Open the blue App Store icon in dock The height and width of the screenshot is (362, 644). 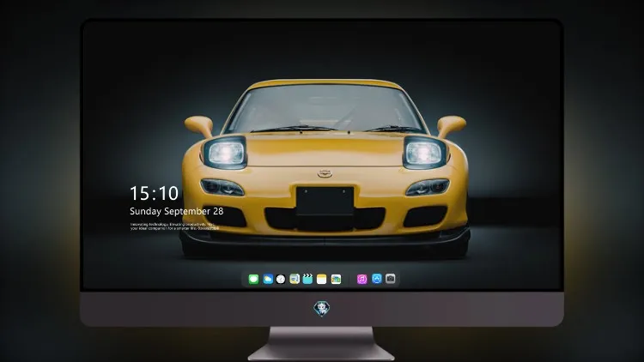[377, 279]
